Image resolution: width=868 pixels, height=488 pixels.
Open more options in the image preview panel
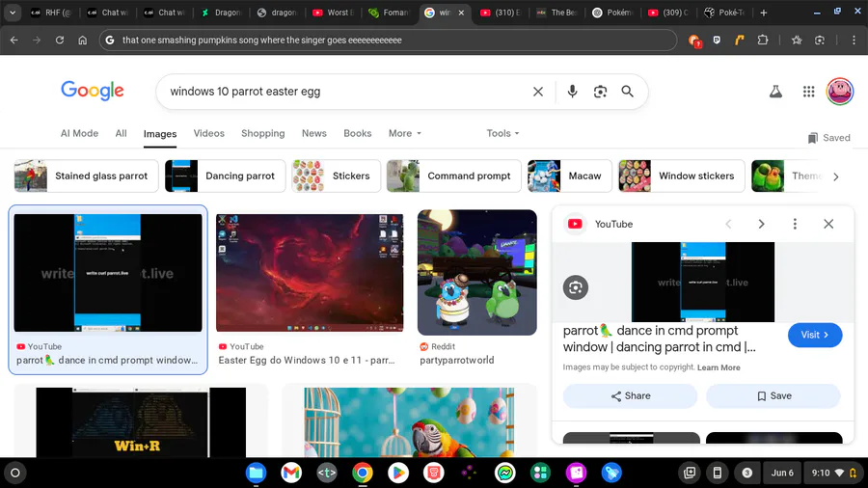coord(795,224)
